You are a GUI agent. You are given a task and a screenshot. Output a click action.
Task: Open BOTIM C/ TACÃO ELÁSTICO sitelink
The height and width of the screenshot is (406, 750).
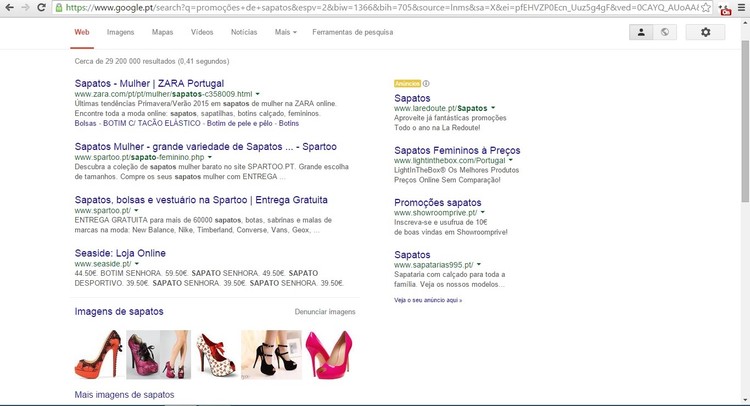pyautogui.click(x=152, y=123)
